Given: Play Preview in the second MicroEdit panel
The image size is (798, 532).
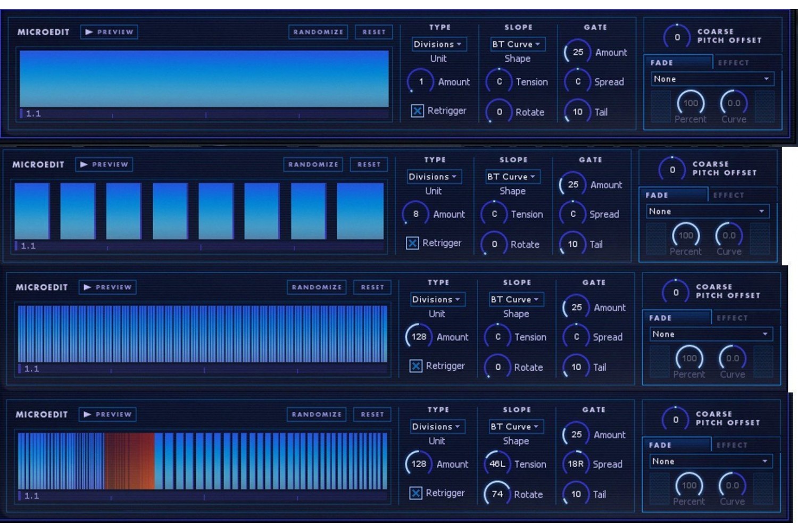Looking at the screenshot, I should tap(104, 164).
